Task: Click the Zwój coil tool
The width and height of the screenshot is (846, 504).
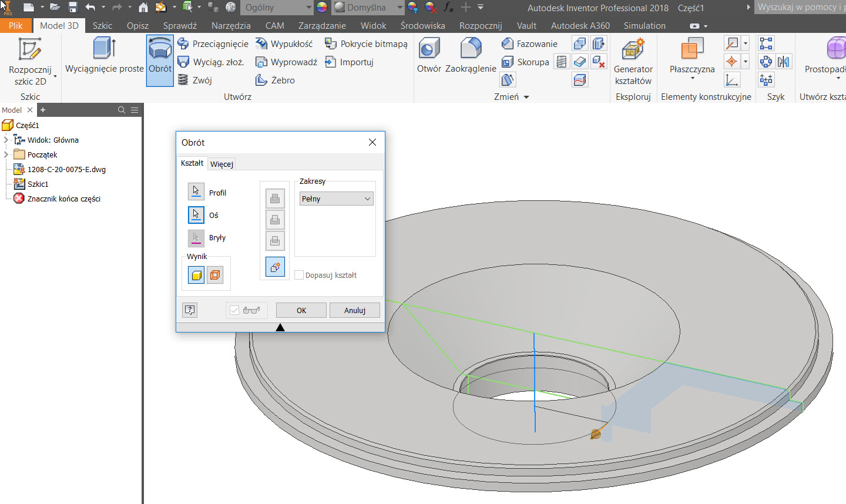Action: [194, 80]
